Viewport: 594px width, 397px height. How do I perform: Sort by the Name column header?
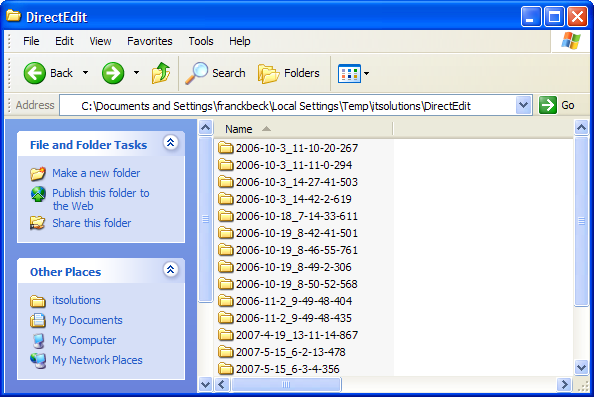click(x=303, y=129)
